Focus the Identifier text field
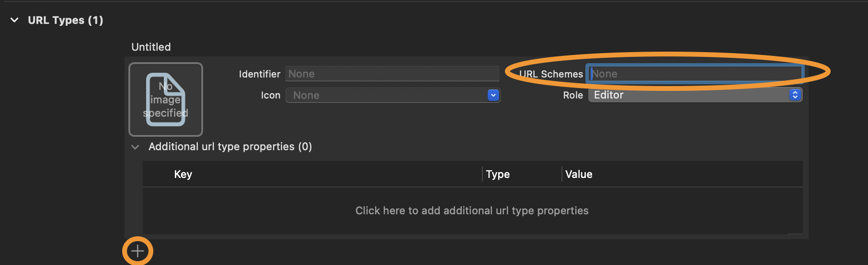 [392, 74]
